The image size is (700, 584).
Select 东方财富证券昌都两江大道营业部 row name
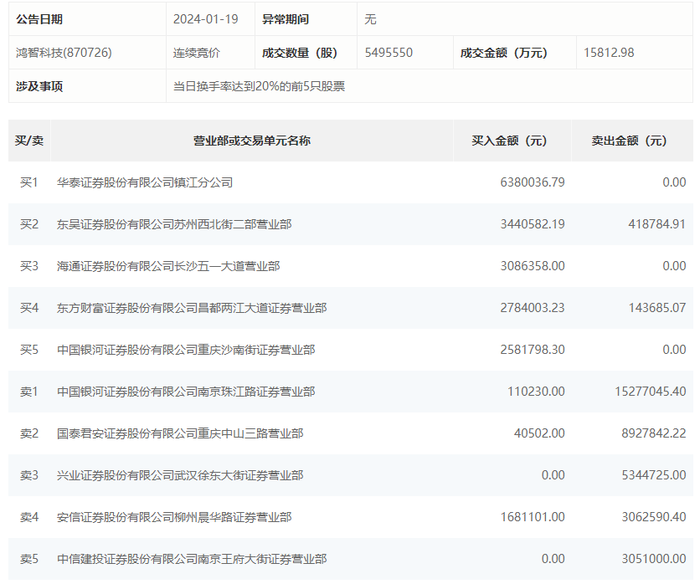pyautogui.click(x=192, y=308)
